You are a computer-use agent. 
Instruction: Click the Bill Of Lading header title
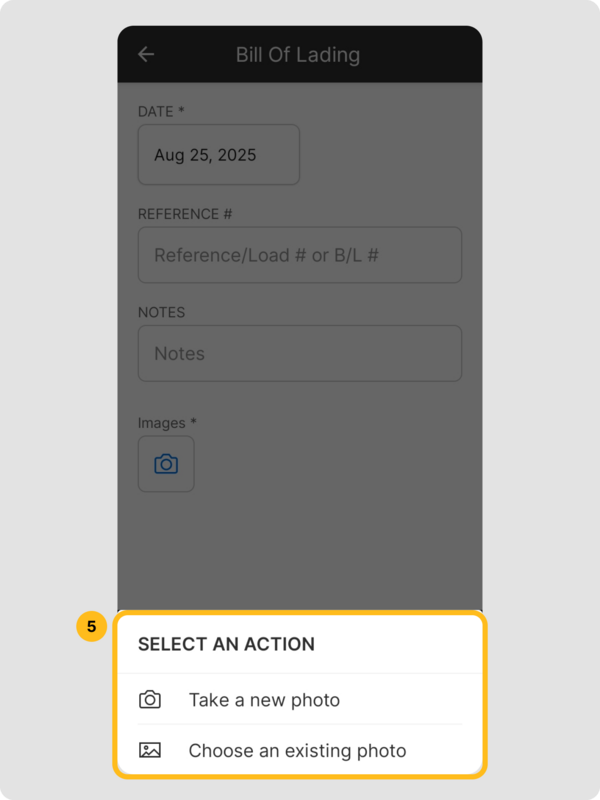(x=298, y=54)
